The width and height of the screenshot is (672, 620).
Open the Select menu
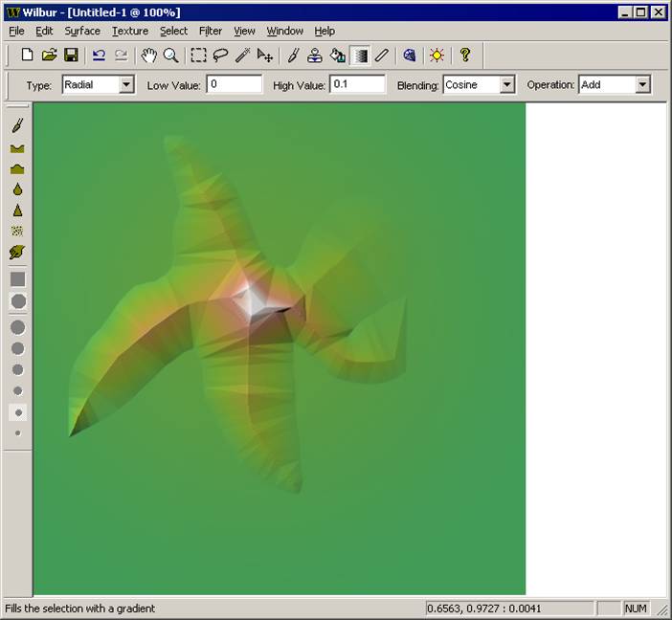[173, 31]
